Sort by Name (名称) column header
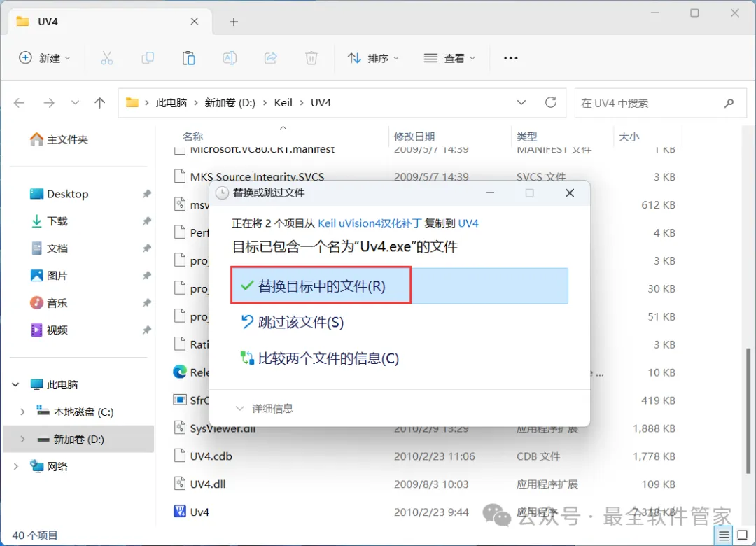Image resolution: width=756 pixels, height=546 pixels. [x=193, y=136]
